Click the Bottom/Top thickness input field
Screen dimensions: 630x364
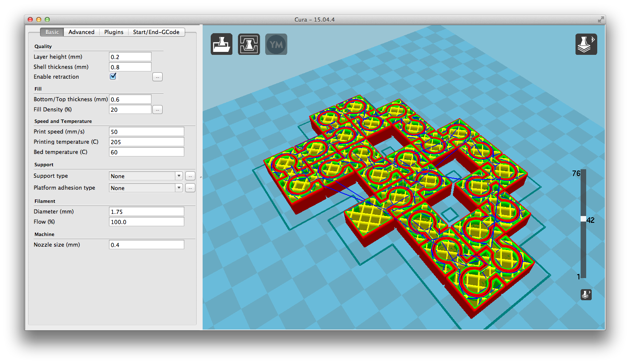(130, 100)
